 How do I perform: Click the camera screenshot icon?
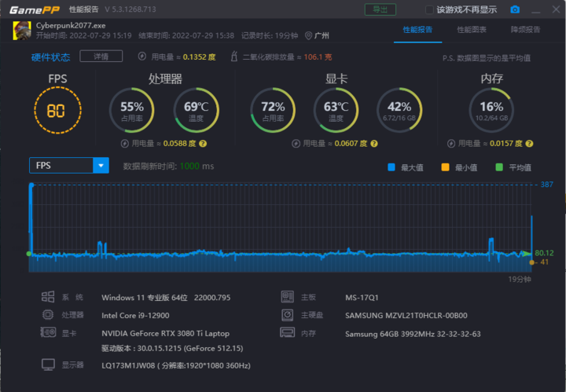tap(515, 9)
